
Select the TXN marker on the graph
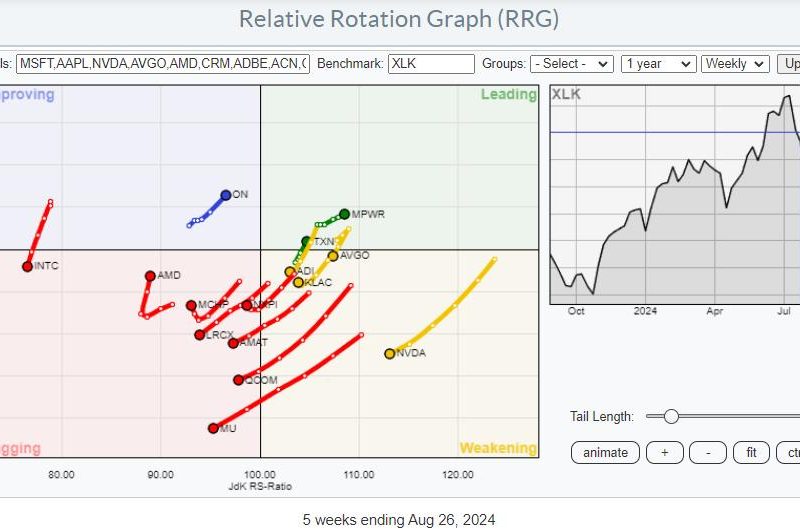(x=306, y=241)
